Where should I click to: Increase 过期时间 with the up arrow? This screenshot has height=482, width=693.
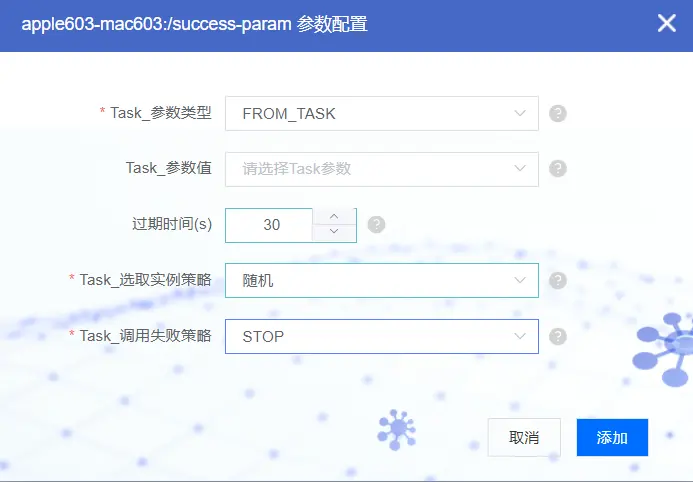click(334, 216)
